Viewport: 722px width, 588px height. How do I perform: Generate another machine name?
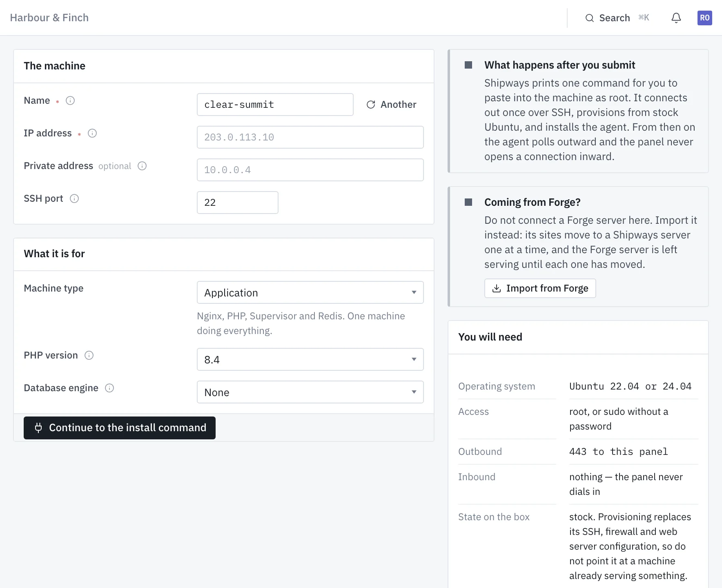click(391, 105)
